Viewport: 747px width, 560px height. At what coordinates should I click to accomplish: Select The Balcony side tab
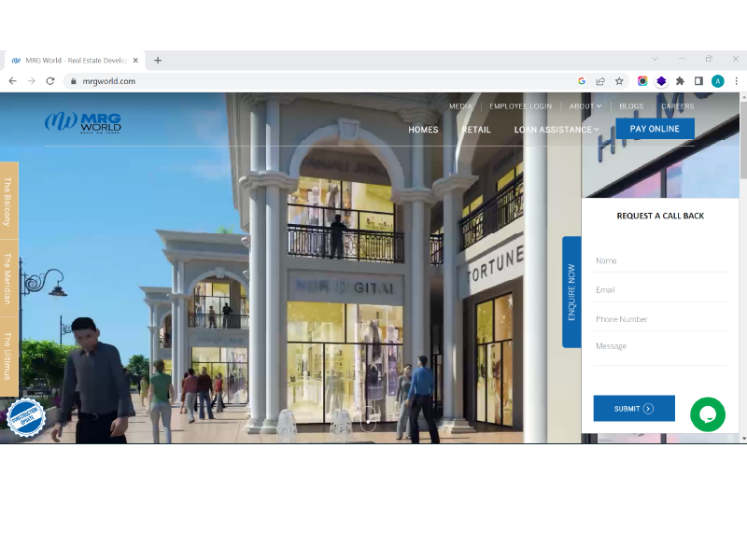[8, 202]
